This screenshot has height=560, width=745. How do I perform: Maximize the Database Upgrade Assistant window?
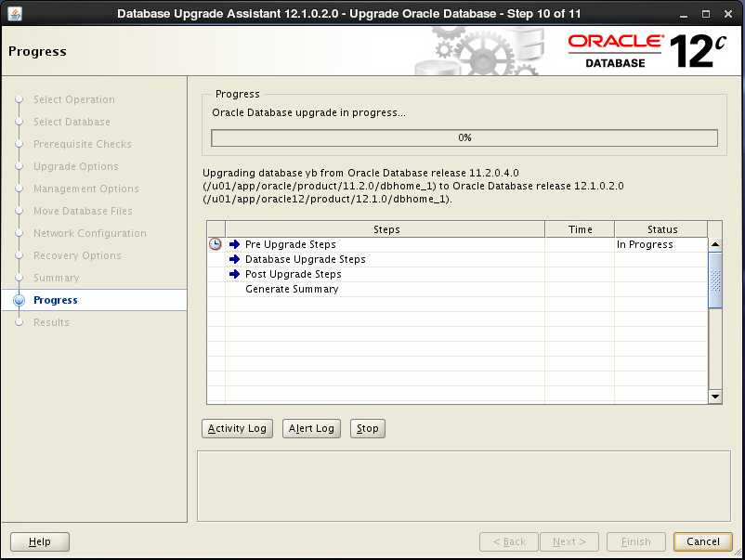click(x=706, y=14)
